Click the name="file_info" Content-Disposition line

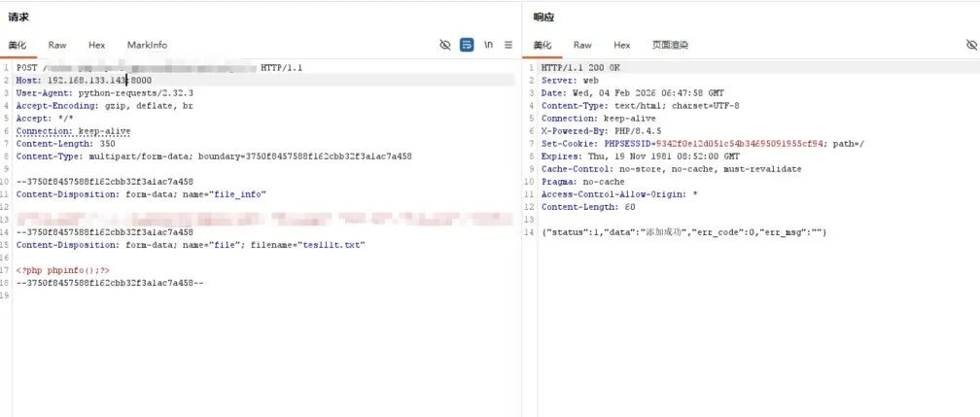141,194
